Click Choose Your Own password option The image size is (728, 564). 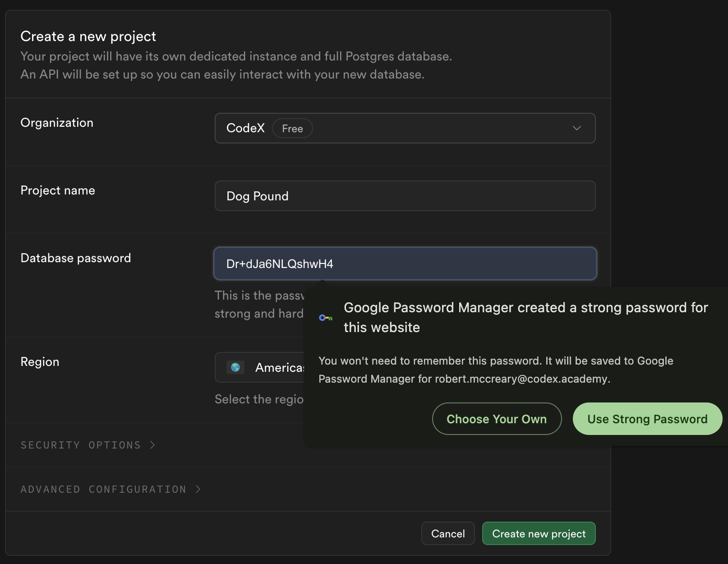pos(496,419)
